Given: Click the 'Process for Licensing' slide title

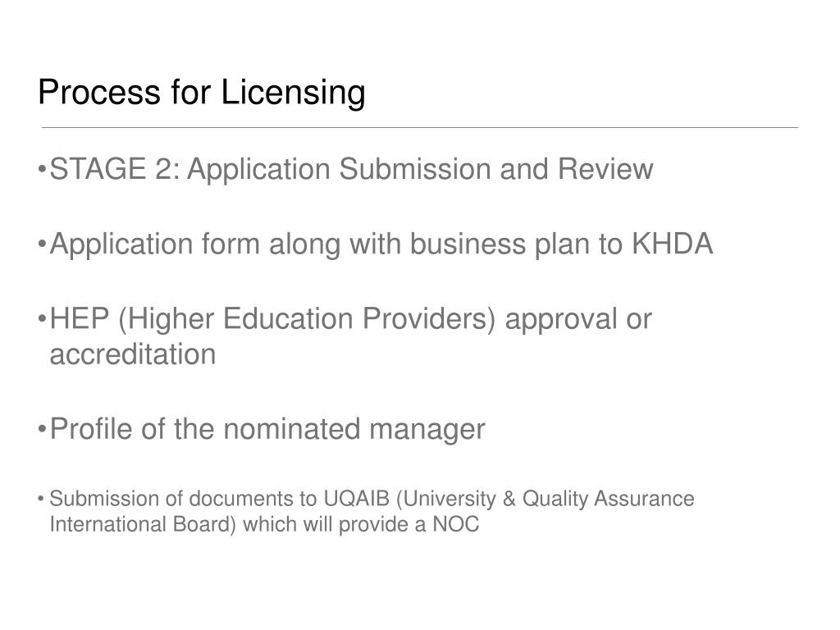Looking at the screenshot, I should tap(202, 92).
